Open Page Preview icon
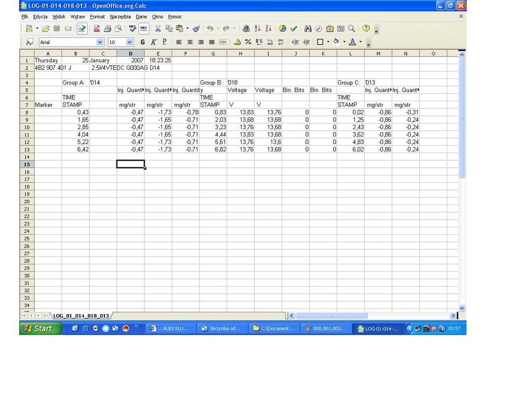532x393 pixels. tap(118, 29)
